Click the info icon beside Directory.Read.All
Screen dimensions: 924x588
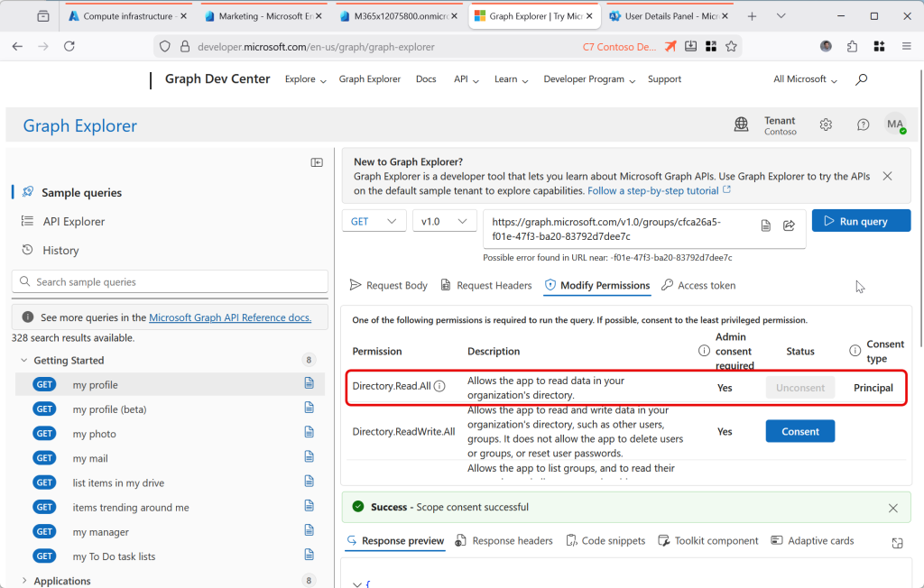[x=439, y=386]
